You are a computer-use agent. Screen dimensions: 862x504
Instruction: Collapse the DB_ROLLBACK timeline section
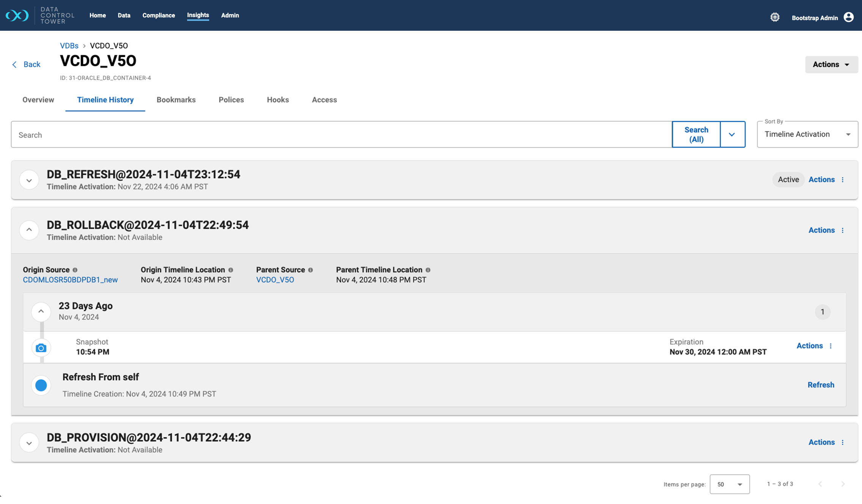28,230
